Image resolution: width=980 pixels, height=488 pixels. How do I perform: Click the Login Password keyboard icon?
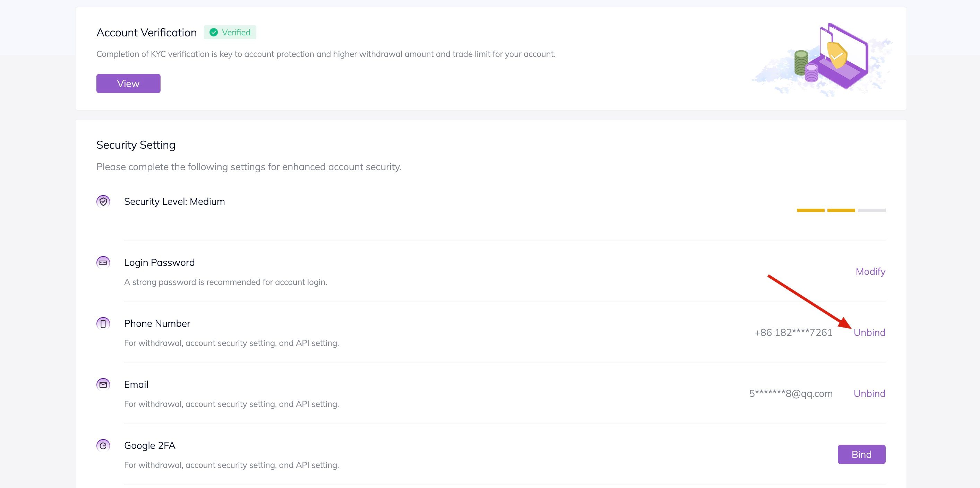click(x=103, y=262)
